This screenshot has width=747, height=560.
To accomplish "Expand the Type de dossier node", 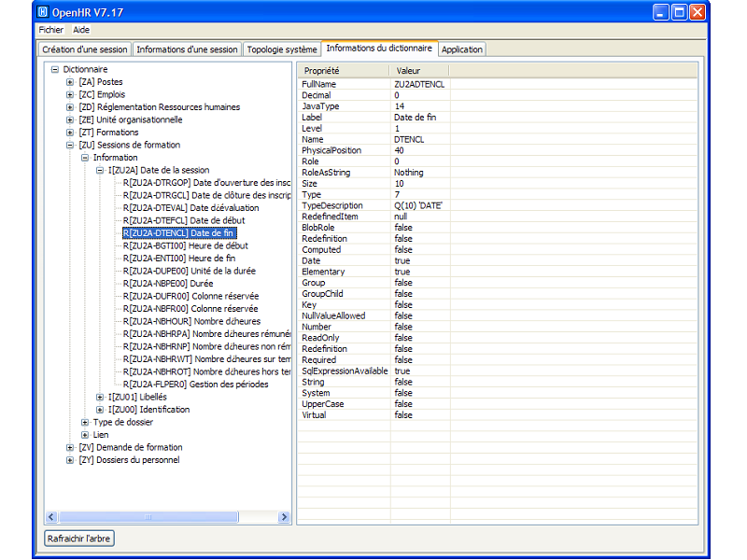I will point(85,422).
